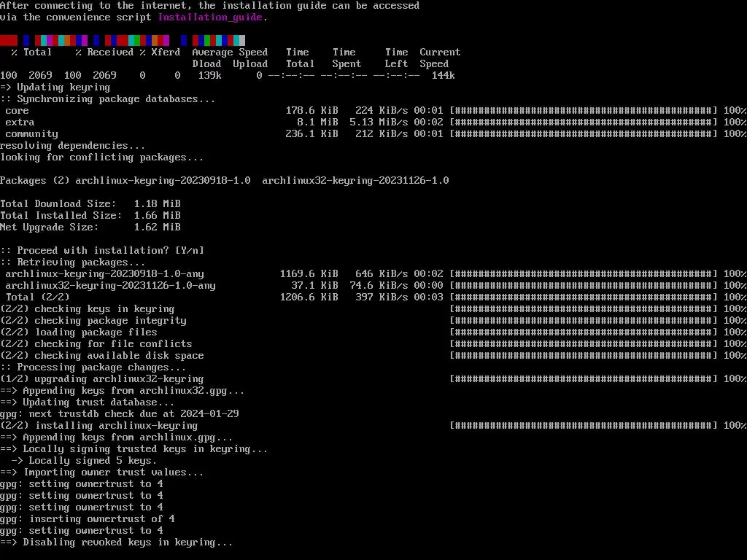Click the 'next trustdb check due at 2024-01-29' line
The image size is (747, 560).
(x=119, y=414)
